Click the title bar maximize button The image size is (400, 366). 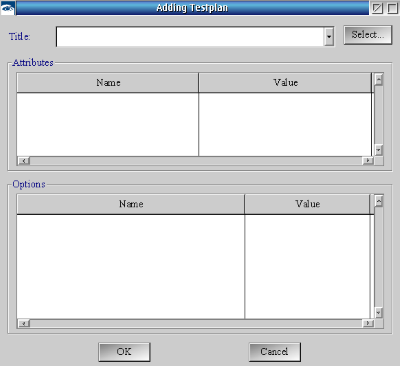(392, 8)
